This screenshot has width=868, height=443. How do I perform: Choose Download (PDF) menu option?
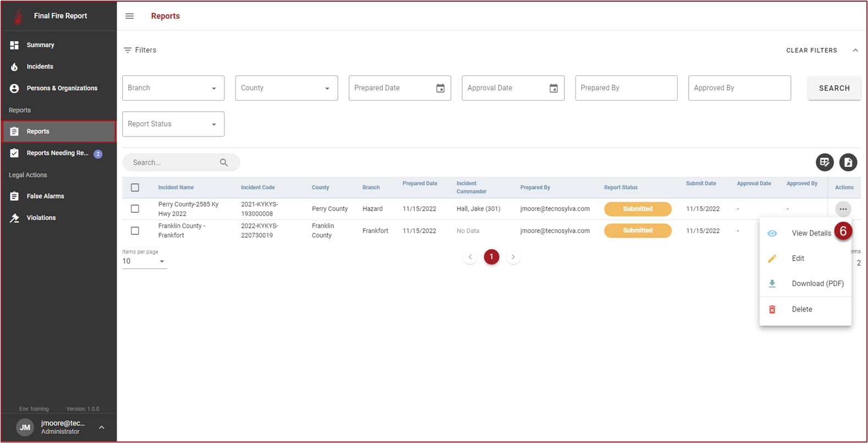817,283
